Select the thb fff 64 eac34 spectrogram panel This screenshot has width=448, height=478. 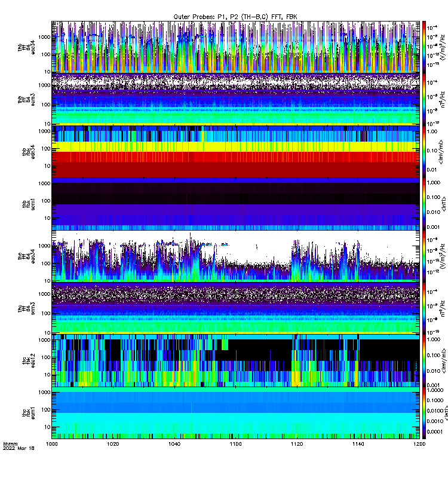coord(235,47)
